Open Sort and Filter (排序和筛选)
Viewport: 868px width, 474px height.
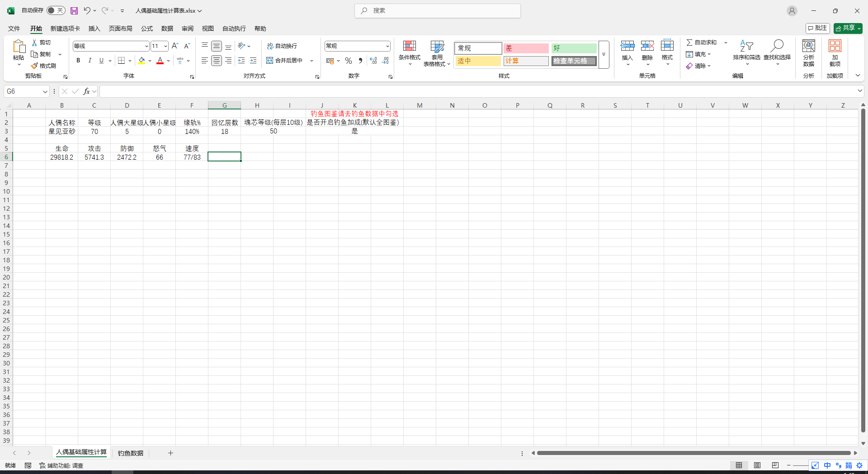(x=746, y=46)
